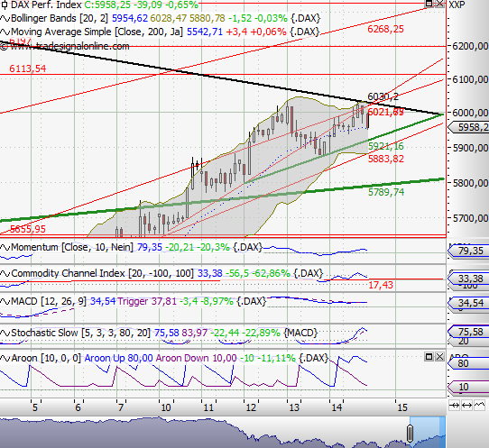Click the 5655,95 support level label
489x448 pixels.
[28, 229]
